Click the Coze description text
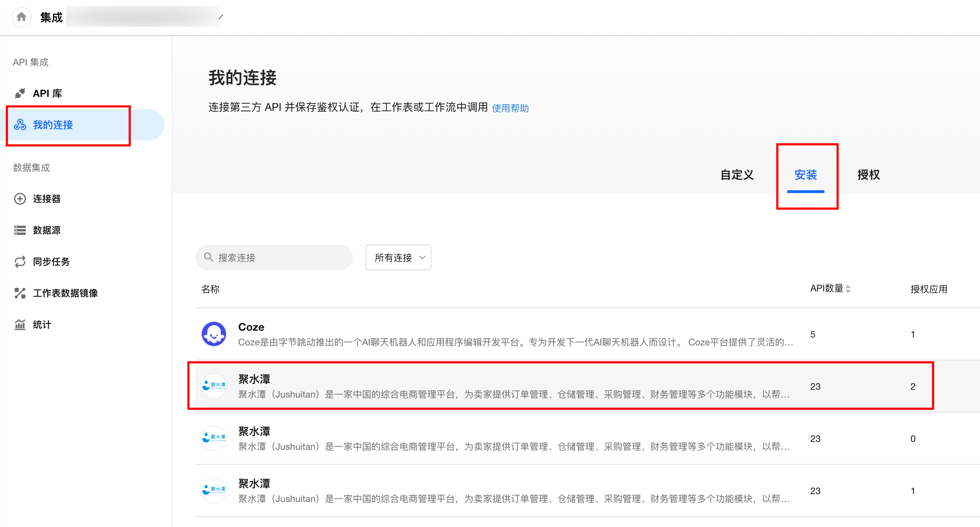980x527 pixels. (x=515, y=342)
